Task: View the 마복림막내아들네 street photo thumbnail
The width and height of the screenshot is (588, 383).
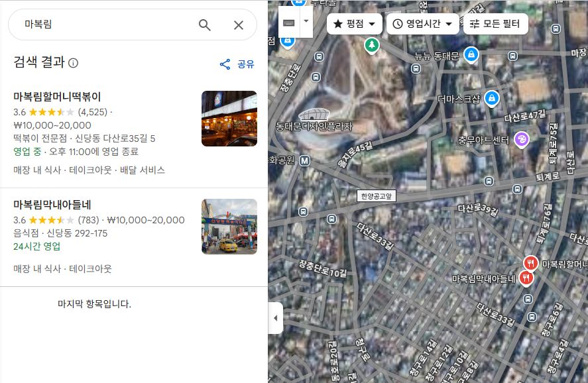Action: 229,227
